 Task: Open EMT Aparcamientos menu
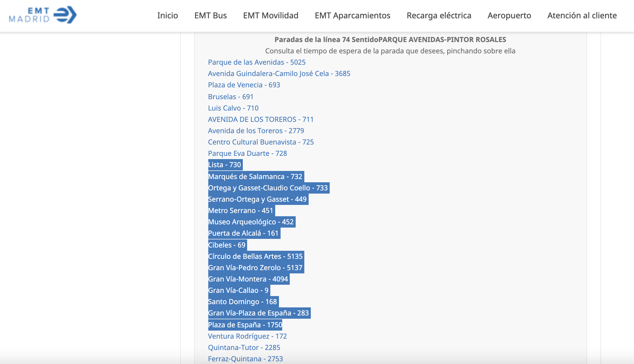click(x=352, y=16)
